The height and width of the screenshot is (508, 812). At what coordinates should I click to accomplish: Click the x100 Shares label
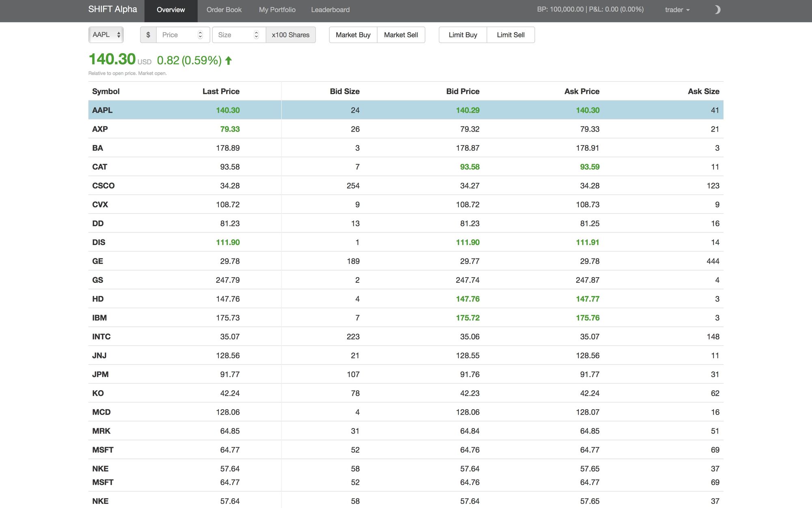coord(291,35)
